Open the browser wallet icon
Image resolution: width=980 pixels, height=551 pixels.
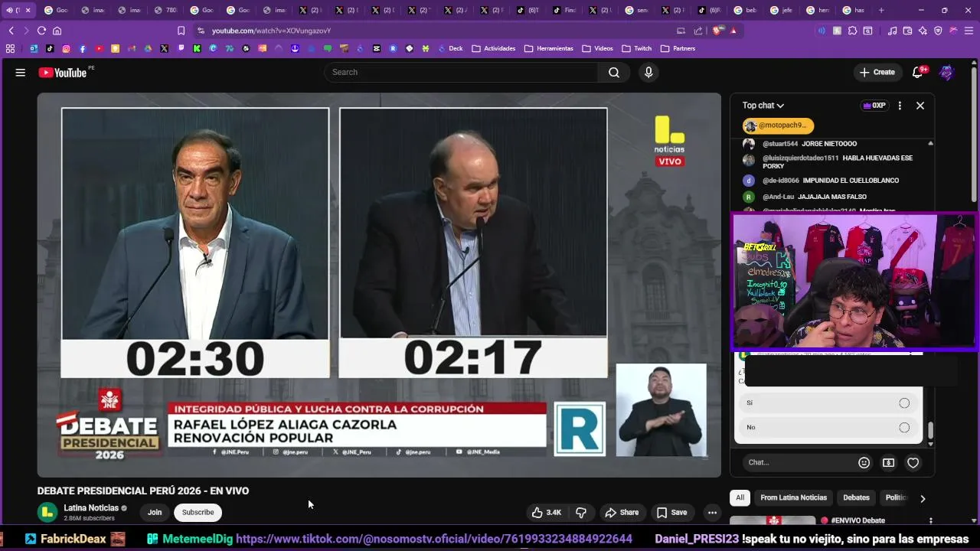907,31
